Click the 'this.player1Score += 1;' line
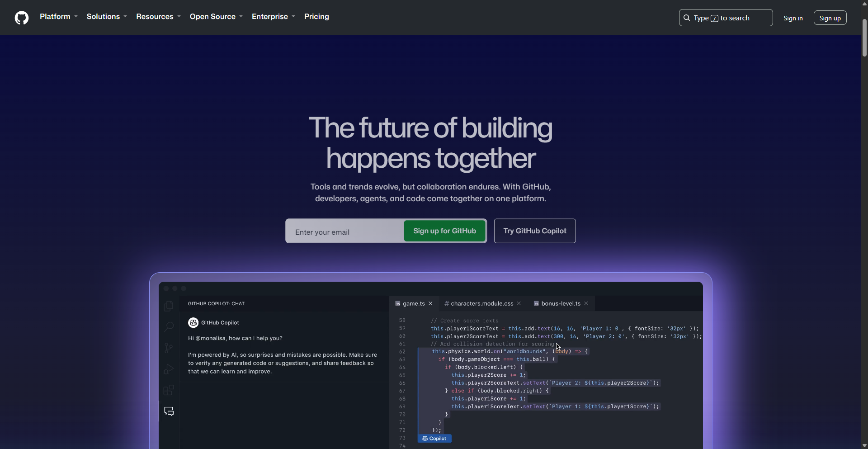The width and height of the screenshot is (868, 449). pos(488,399)
